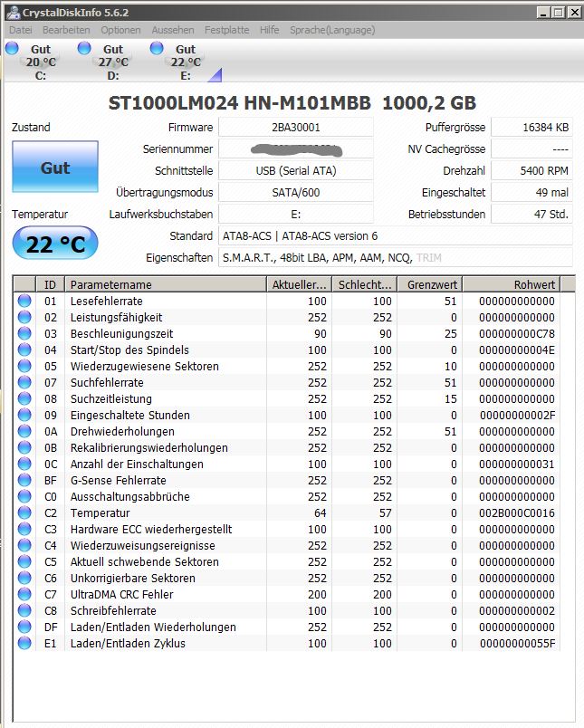
Task: Click status orb for Eingeschaltete Stunden
Action: [x=24, y=415]
